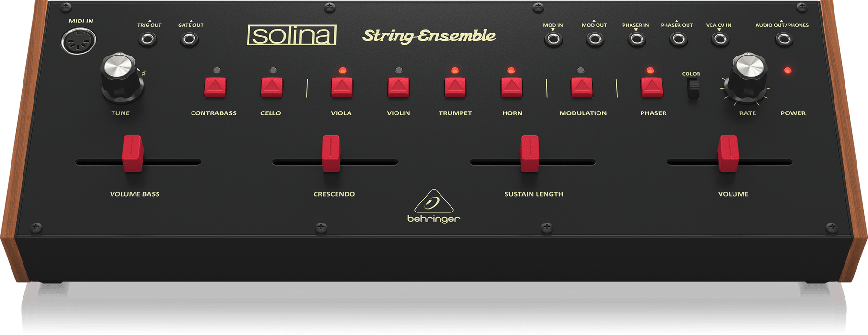Click the CRESCENDO slider handle
This screenshot has height=335, width=868.
[331, 154]
